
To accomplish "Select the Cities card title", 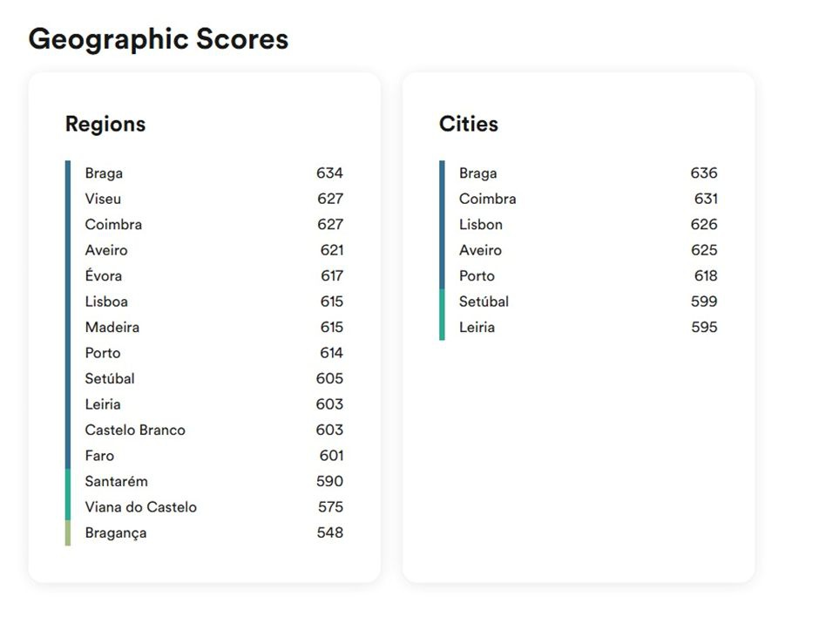I will (x=469, y=124).
